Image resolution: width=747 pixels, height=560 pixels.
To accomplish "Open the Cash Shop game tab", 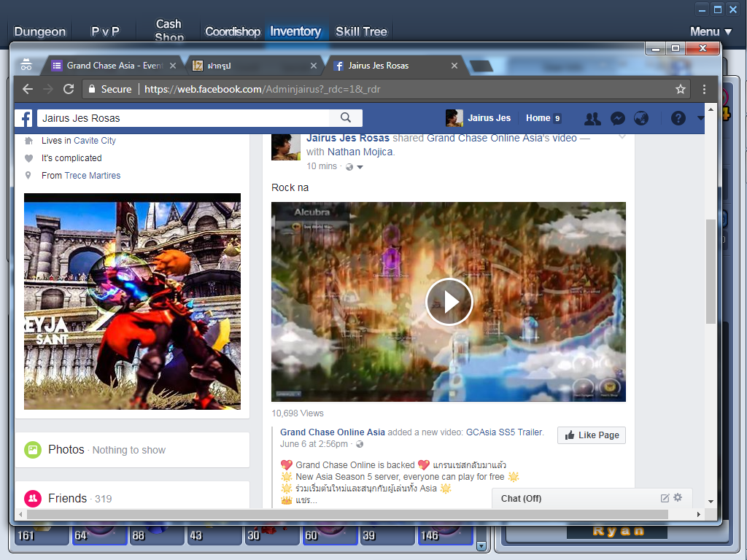I will (169, 31).
